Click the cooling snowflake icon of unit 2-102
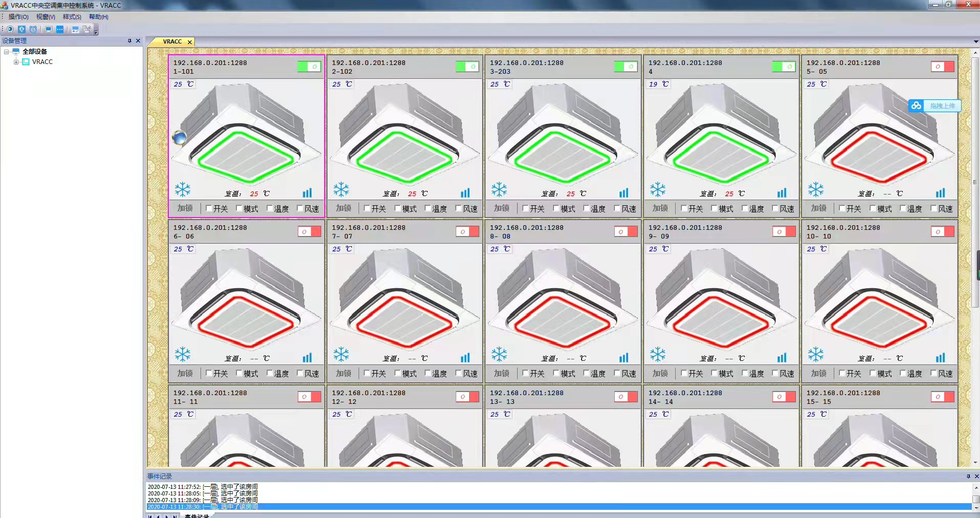The width and height of the screenshot is (980, 518). 341,189
